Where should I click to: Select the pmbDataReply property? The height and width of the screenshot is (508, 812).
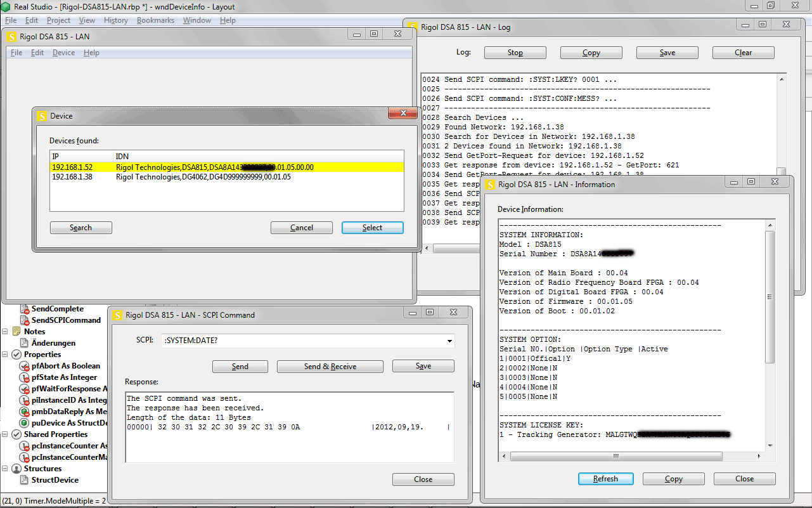(x=69, y=412)
